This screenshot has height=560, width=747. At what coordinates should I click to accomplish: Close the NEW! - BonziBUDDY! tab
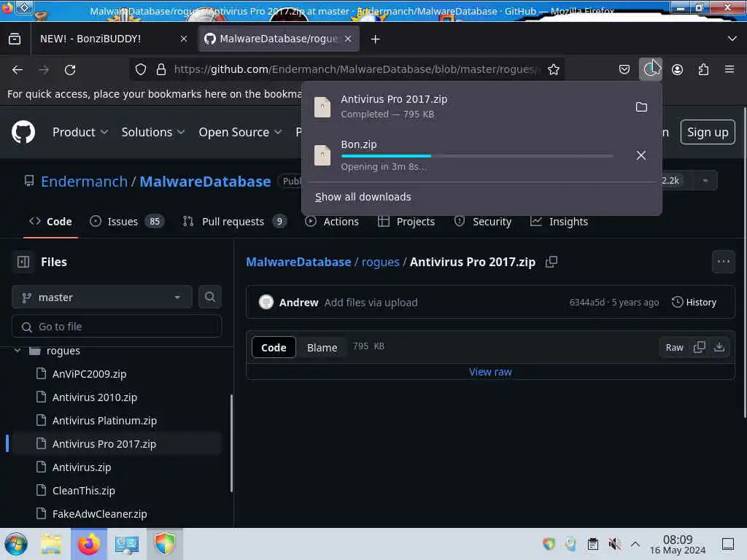click(184, 39)
